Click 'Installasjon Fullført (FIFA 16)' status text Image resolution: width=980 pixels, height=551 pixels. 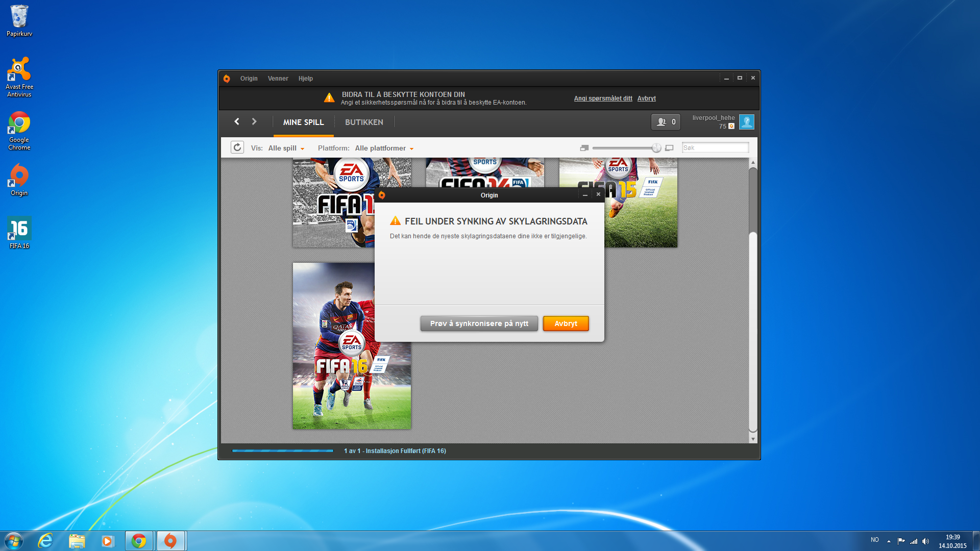[x=406, y=451]
